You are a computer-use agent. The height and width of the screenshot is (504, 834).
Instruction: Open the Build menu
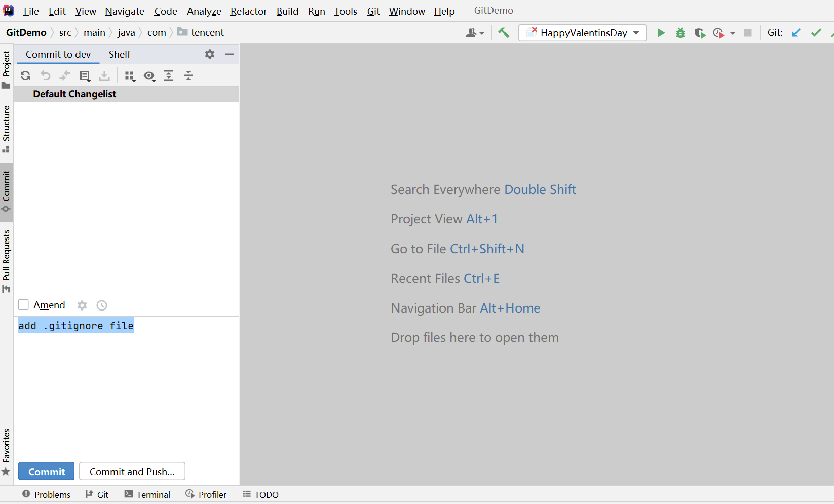click(x=287, y=11)
